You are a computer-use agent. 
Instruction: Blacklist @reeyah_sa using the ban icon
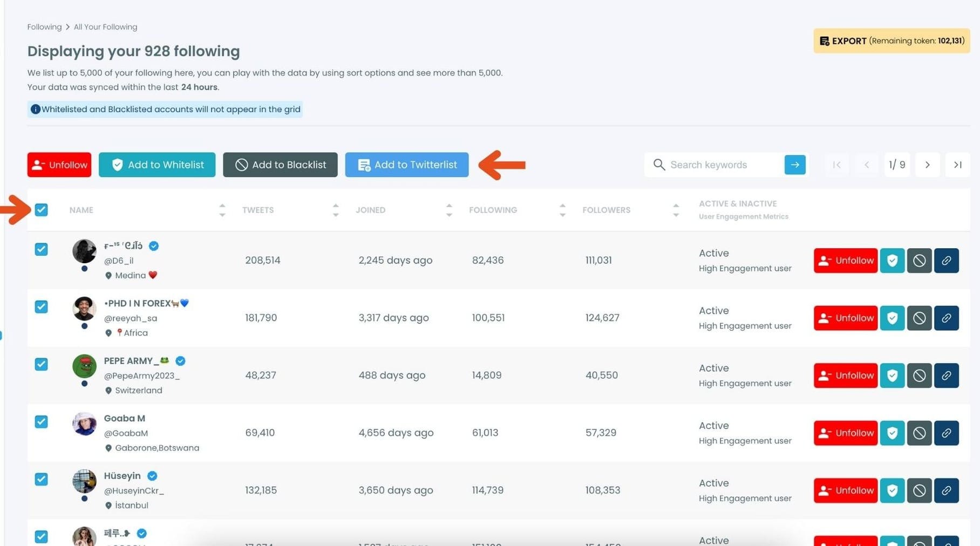point(919,318)
